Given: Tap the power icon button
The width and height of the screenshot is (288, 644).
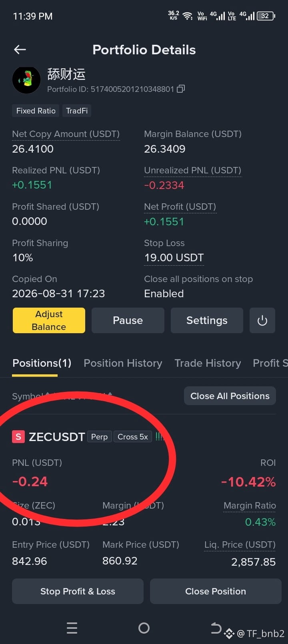Looking at the screenshot, I should pos(262,320).
